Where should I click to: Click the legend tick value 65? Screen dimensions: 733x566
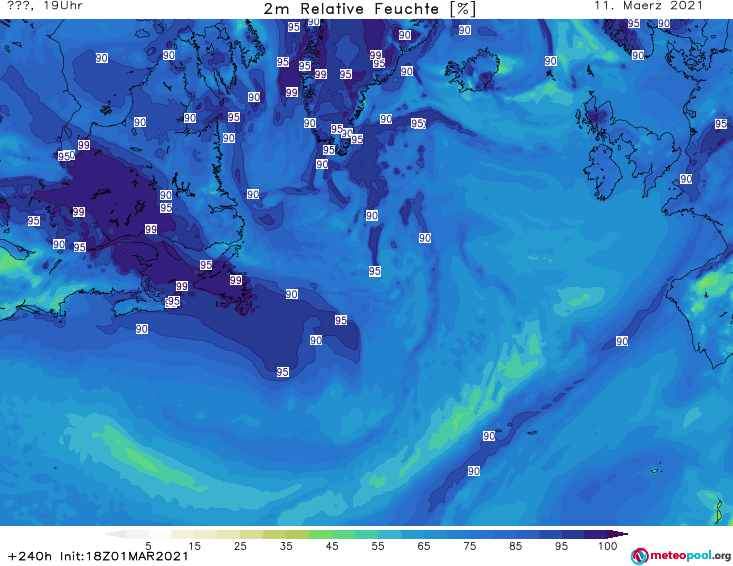tap(424, 546)
